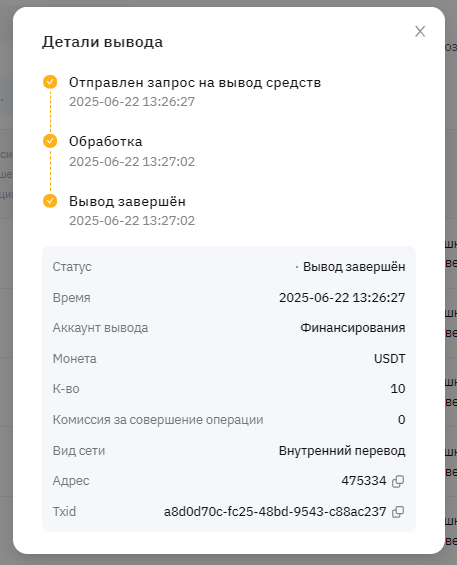Viewport: 457px width, 565px height.
Task: Click the 'Финансирования' account value
Action: (x=353, y=328)
